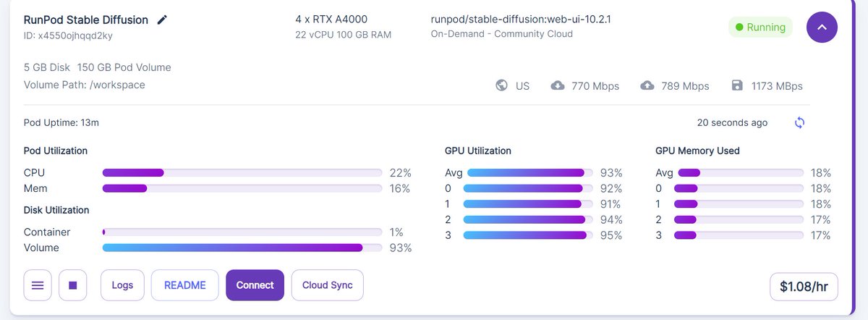Image resolution: width=868 pixels, height=320 pixels.
Task: Open the README button
Action: pyautogui.click(x=185, y=285)
